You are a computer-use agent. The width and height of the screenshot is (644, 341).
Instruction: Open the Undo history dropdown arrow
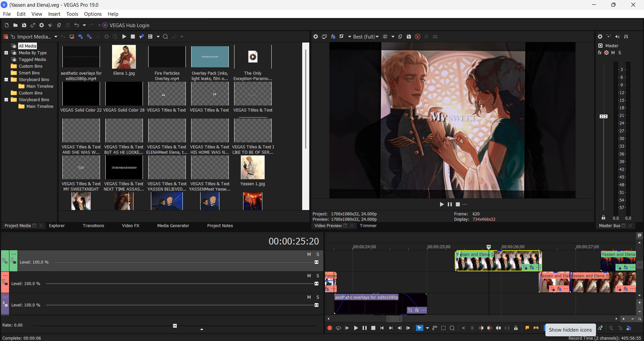(84, 25)
